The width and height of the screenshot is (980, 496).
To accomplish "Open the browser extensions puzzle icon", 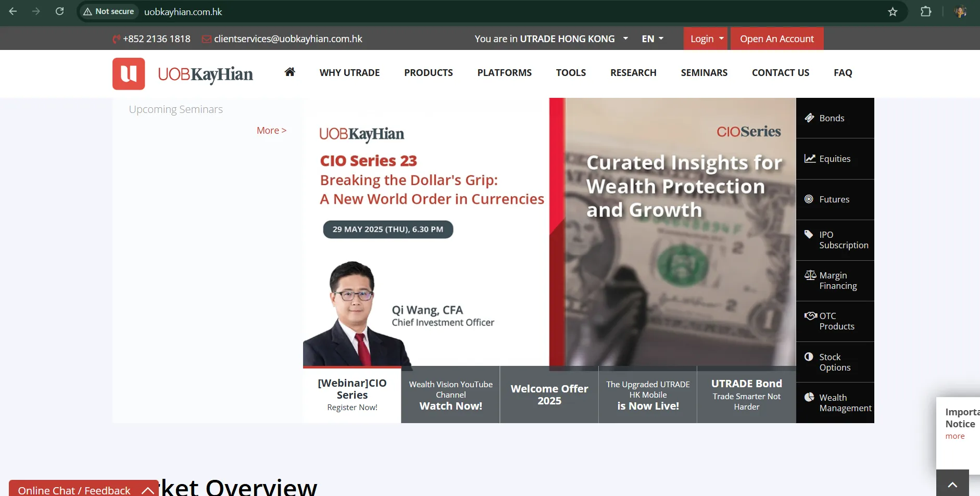I will click(926, 11).
